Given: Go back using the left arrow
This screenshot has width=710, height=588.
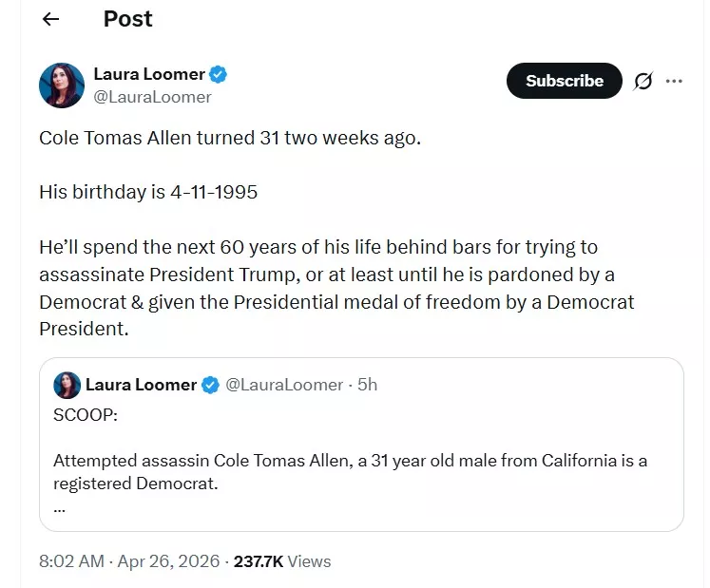Looking at the screenshot, I should click(51, 19).
